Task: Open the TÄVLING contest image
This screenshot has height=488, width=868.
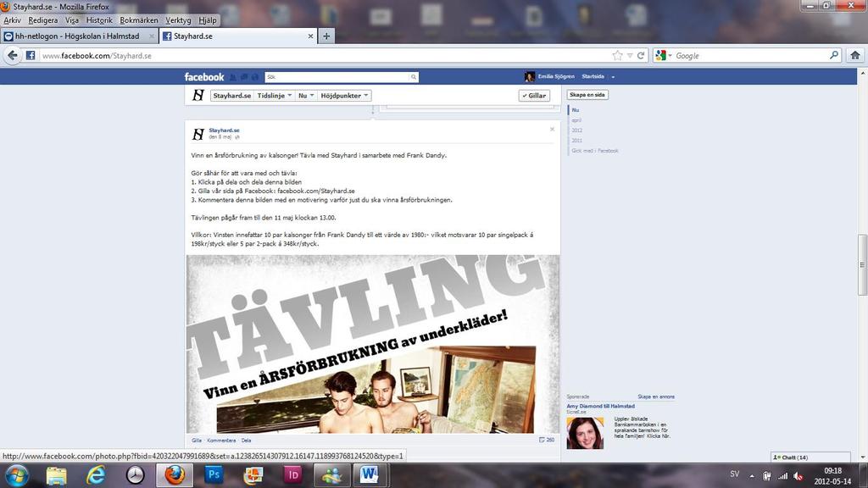Action: click(373, 344)
